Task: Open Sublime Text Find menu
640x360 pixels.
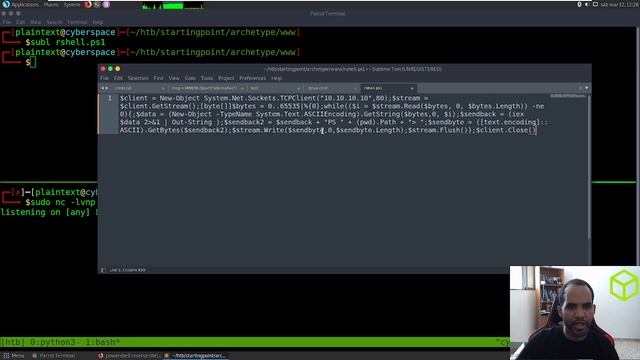Action: coord(158,78)
